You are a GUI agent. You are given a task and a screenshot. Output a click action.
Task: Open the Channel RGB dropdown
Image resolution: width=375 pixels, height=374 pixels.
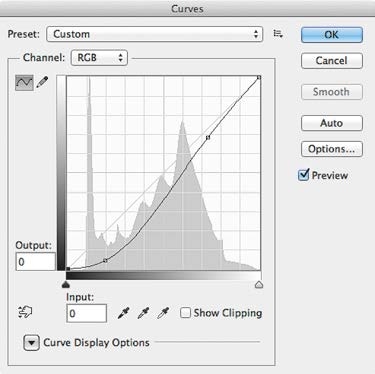[99, 58]
